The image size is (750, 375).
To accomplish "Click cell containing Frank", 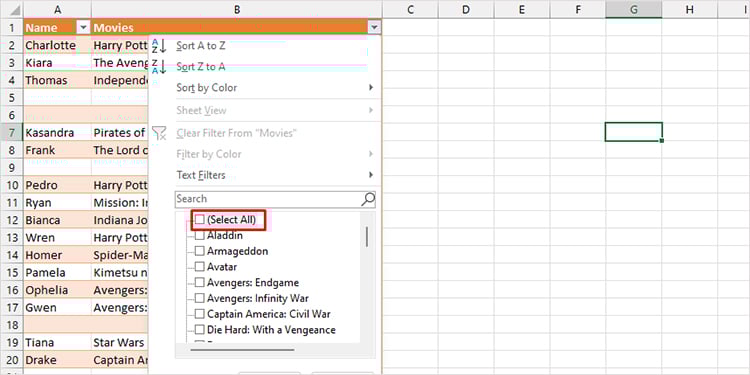I will click(57, 150).
